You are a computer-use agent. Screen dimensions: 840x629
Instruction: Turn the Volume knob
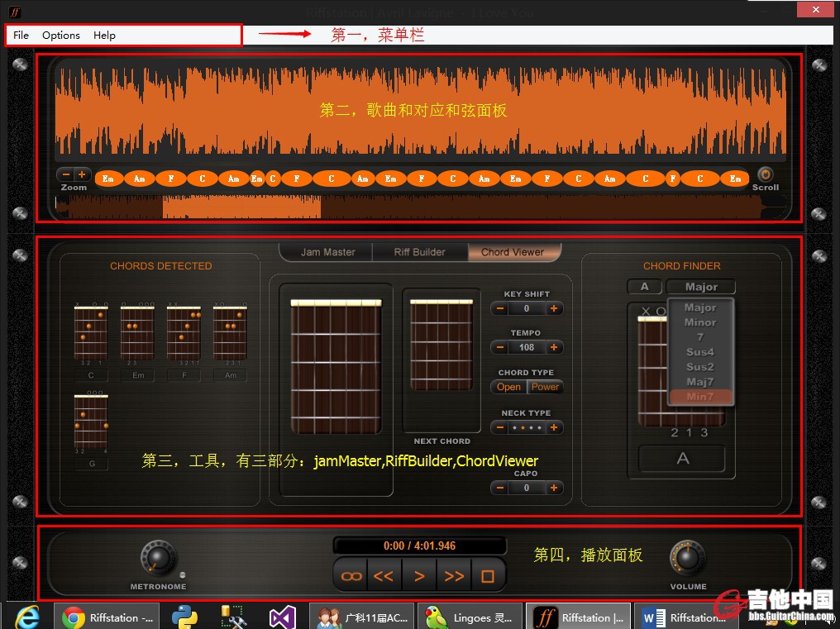687,558
